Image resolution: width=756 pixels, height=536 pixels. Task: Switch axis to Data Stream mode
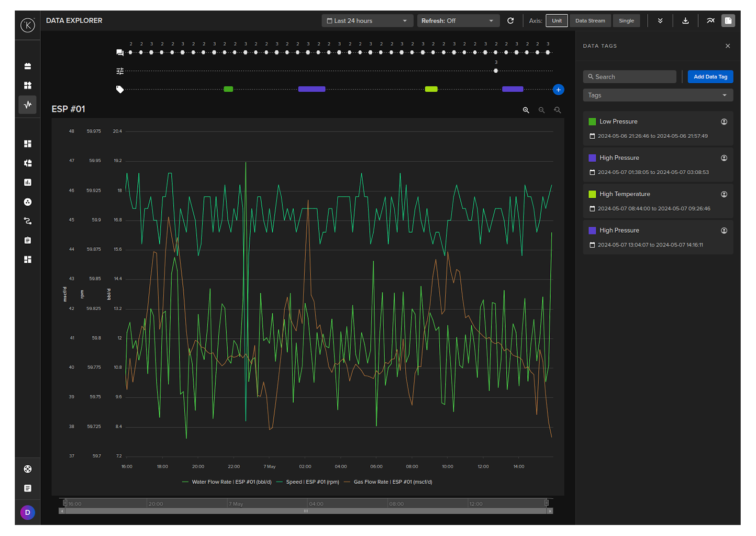[590, 21]
